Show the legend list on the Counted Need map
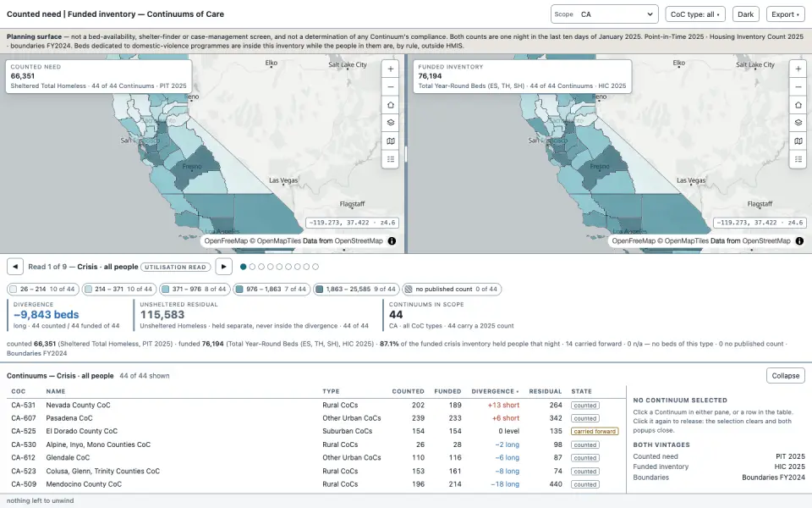Image resolution: width=812 pixels, height=508 pixels. pyautogui.click(x=391, y=159)
